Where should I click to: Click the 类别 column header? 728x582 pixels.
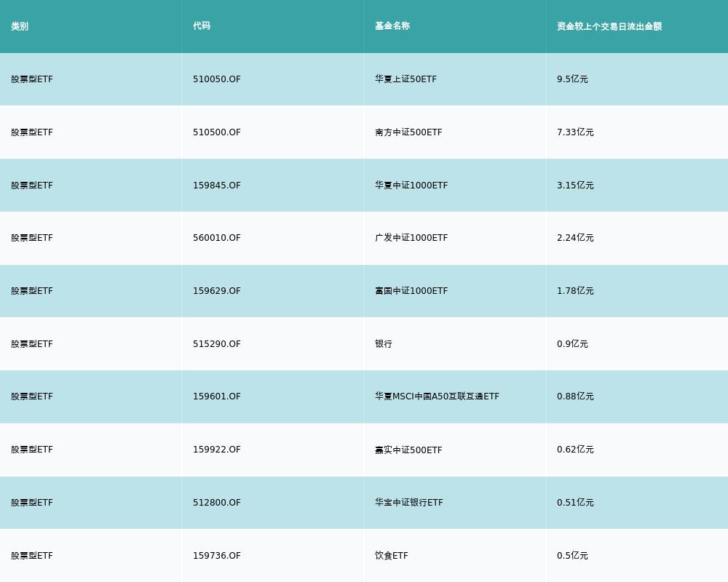20,26
